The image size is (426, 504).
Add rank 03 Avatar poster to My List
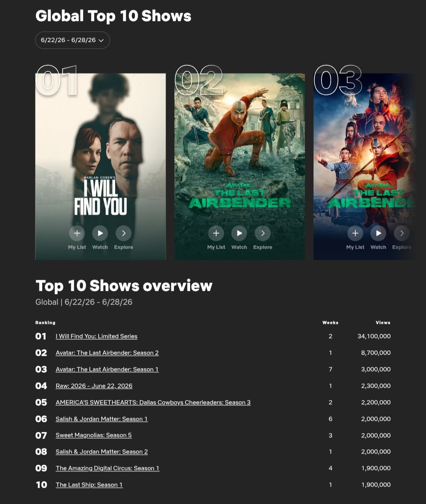(x=355, y=233)
